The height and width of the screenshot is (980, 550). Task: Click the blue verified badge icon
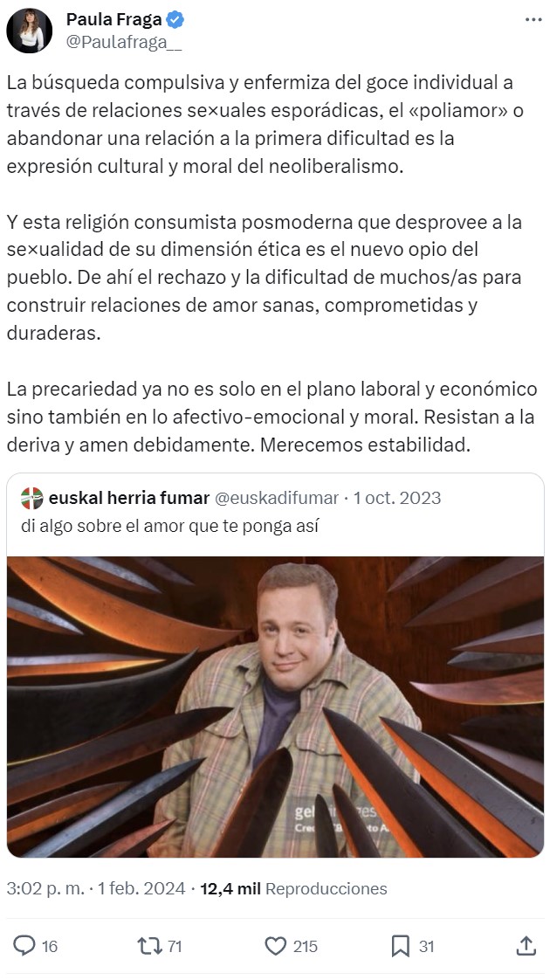pyautogui.click(x=175, y=20)
